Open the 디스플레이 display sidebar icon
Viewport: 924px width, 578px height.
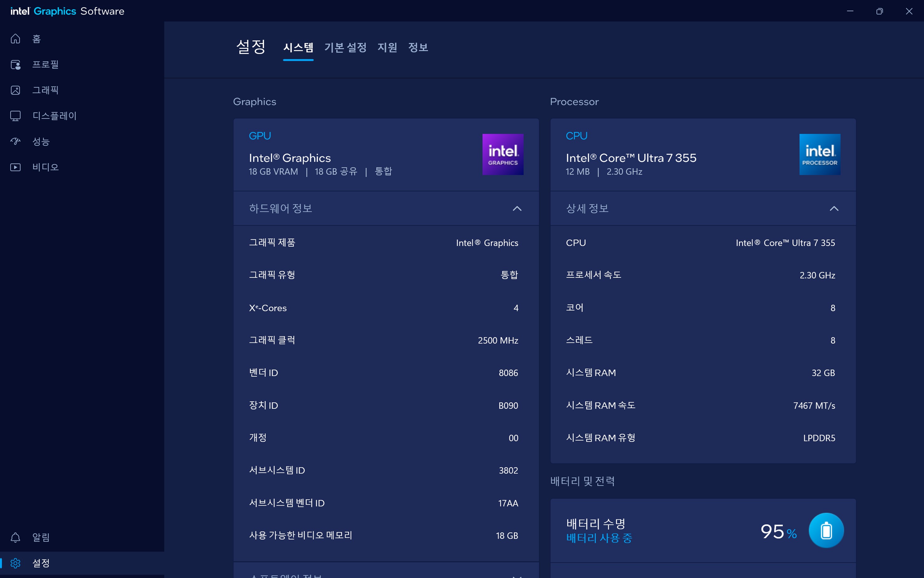(x=15, y=116)
